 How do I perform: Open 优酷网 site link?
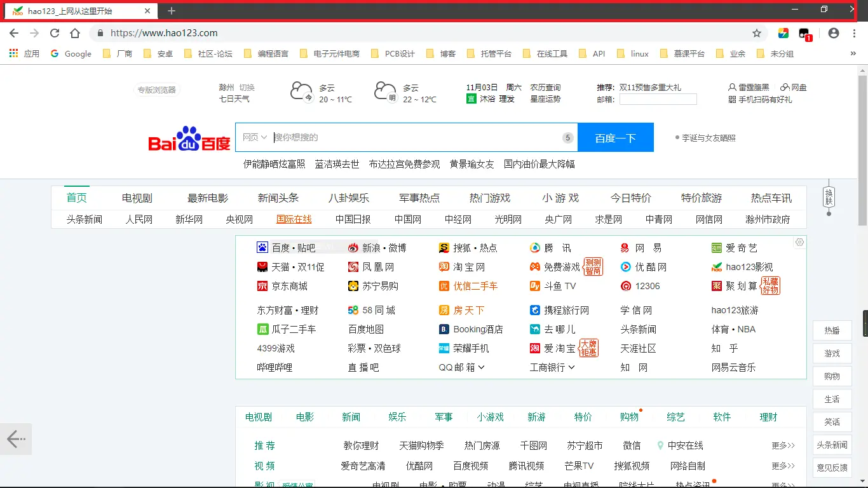pyautogui.click(x=644, y=267)
